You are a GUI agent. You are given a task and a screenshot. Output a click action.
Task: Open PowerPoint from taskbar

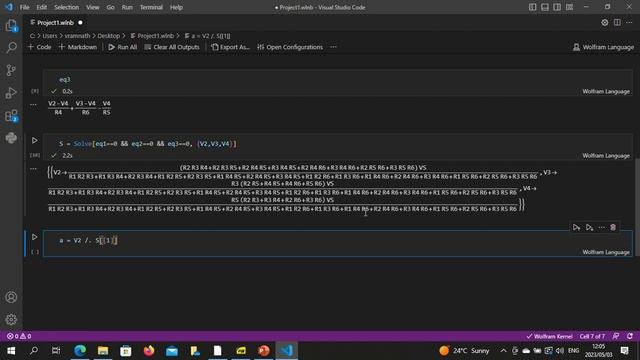(264, 351)
